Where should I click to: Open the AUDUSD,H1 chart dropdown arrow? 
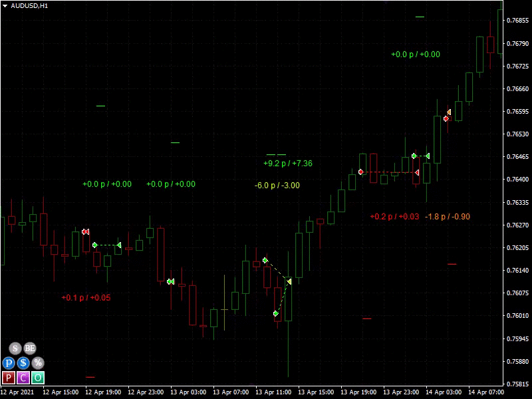tap(5, 6)
